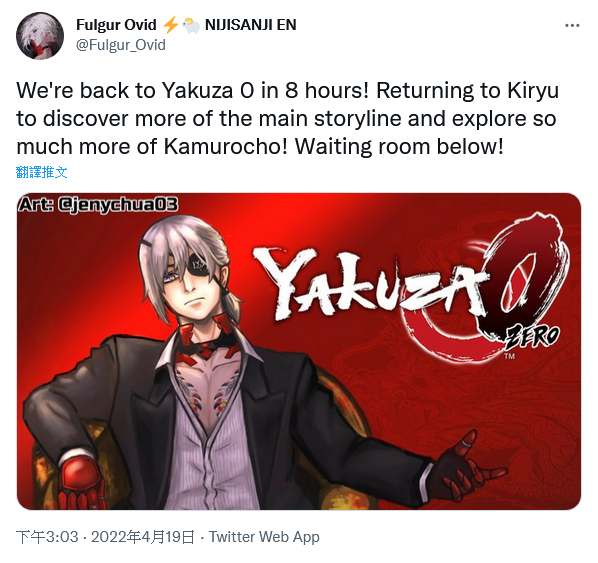Open the Fulgur Ovid display name

coord(116,25)
